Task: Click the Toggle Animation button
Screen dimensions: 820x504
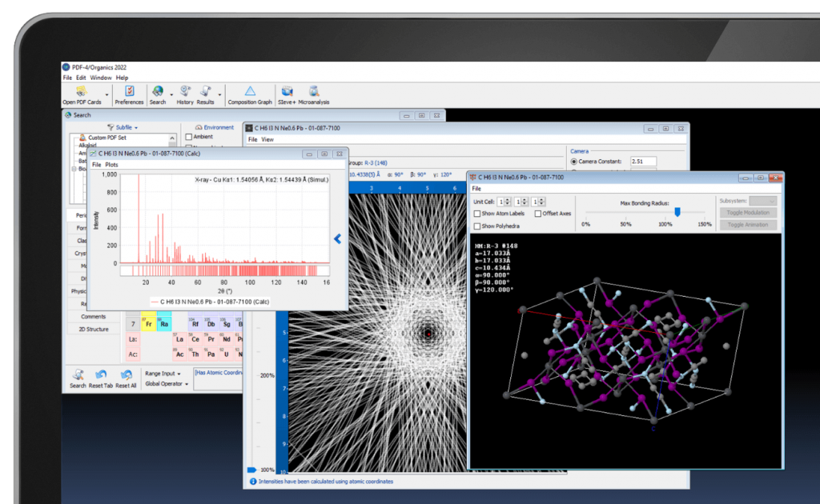Action: pyautogui.click(x=748, y=225)
